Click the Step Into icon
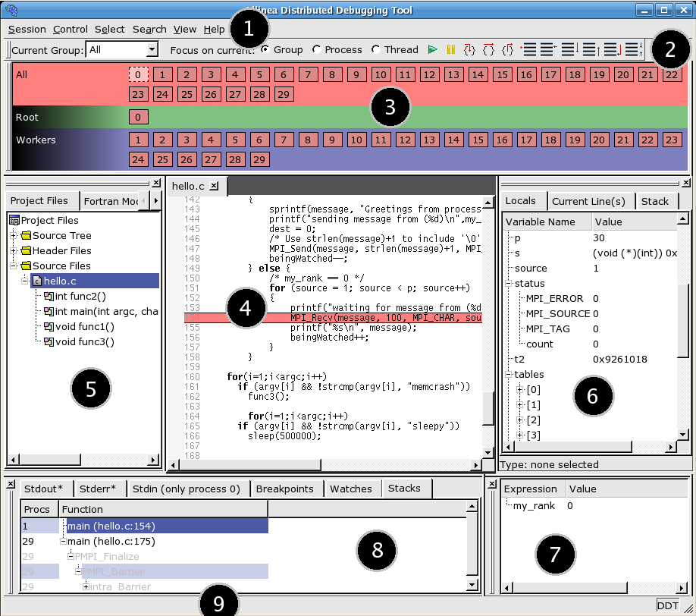This screenshot has height=616, width=696. click(x=469, y=50)
